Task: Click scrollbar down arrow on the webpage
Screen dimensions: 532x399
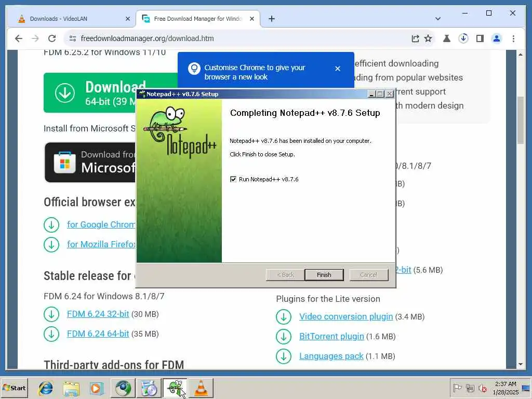Action: 521,364
